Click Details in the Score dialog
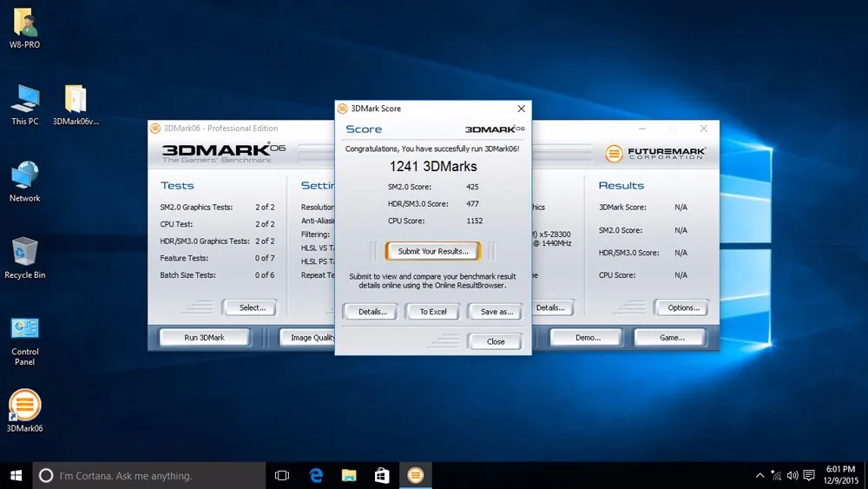Viewport: 868px width, 489px height. tap(372, 312)
